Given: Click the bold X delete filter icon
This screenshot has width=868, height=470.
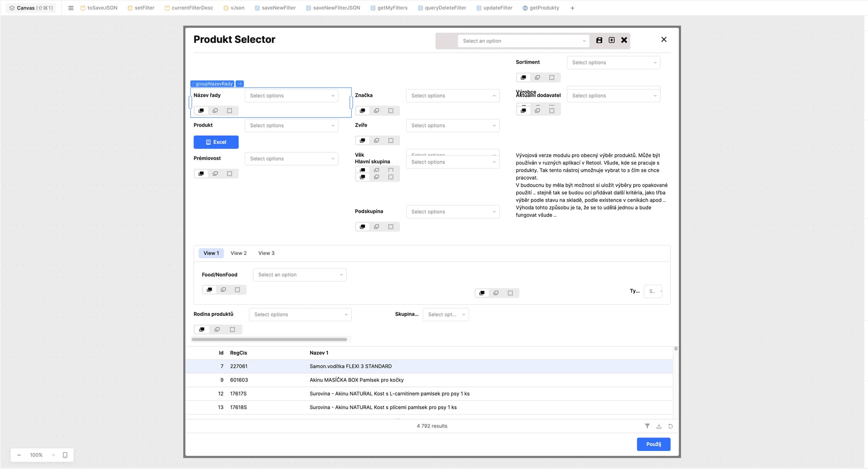Looking at the screenshot, I should 624,40.
